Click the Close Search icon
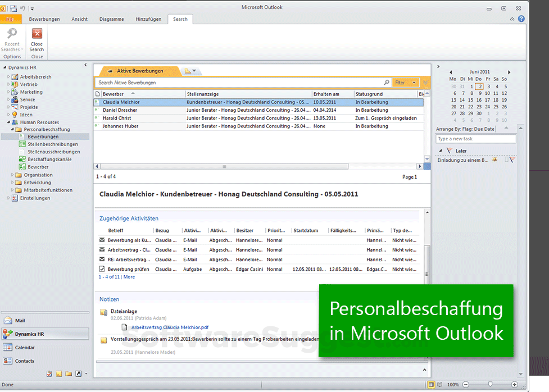549x392 pixels. (x=37, y=34)
